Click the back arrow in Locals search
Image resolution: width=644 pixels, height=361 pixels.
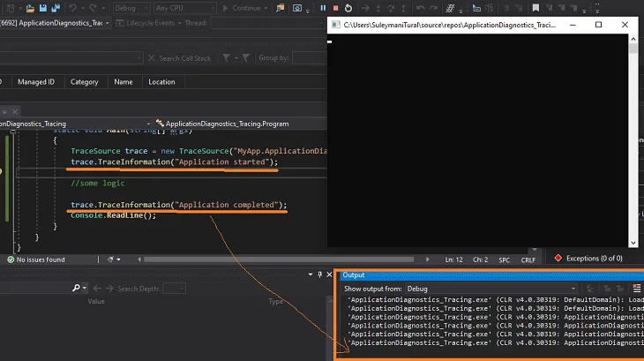tap(97, 289)
